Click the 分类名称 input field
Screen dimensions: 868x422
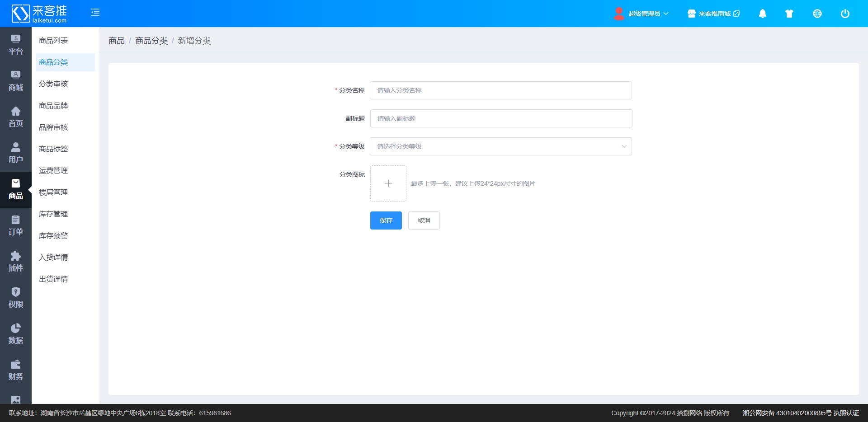click(x=500, y=90)
